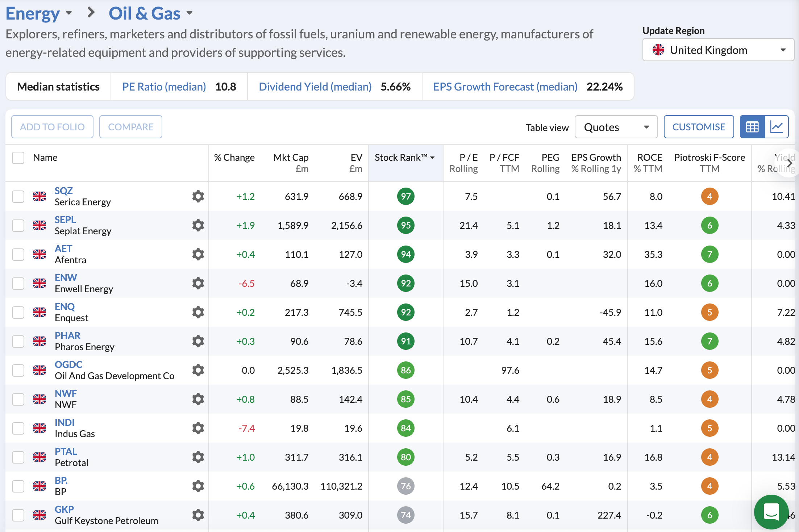Sort by the P / E Rolling header

pos(463,163)
